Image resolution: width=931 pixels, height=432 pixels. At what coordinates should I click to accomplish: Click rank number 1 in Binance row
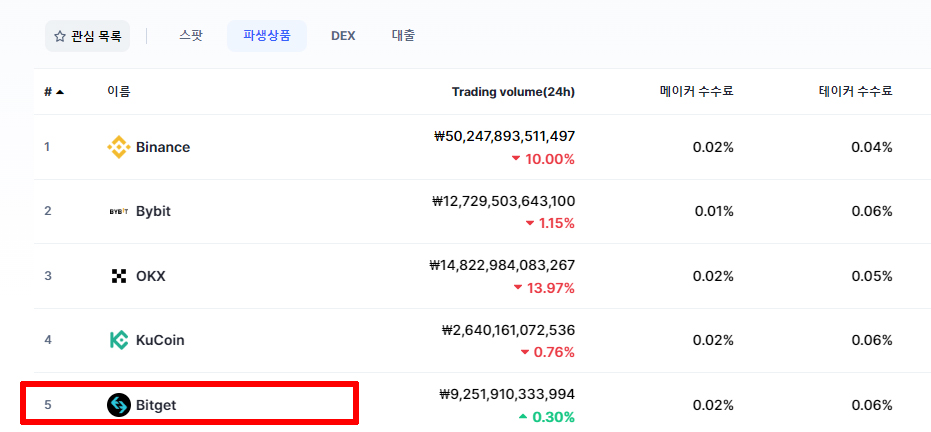(x=47, y=147)
